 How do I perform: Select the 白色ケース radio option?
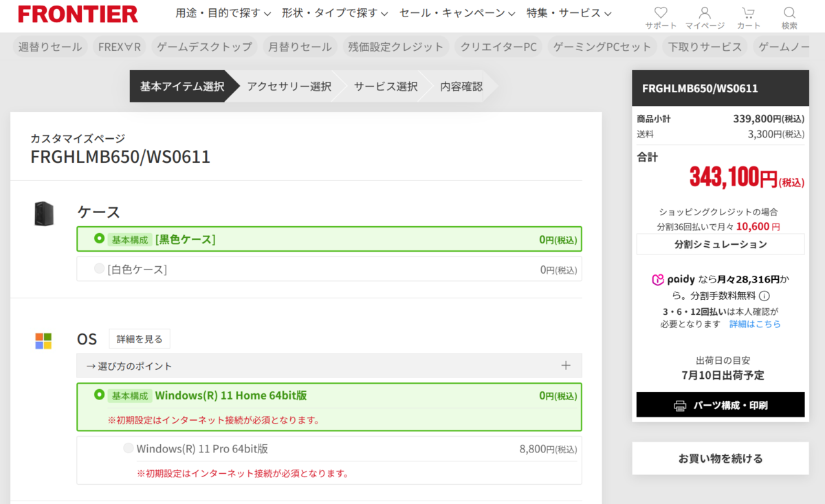click(99, 269)
